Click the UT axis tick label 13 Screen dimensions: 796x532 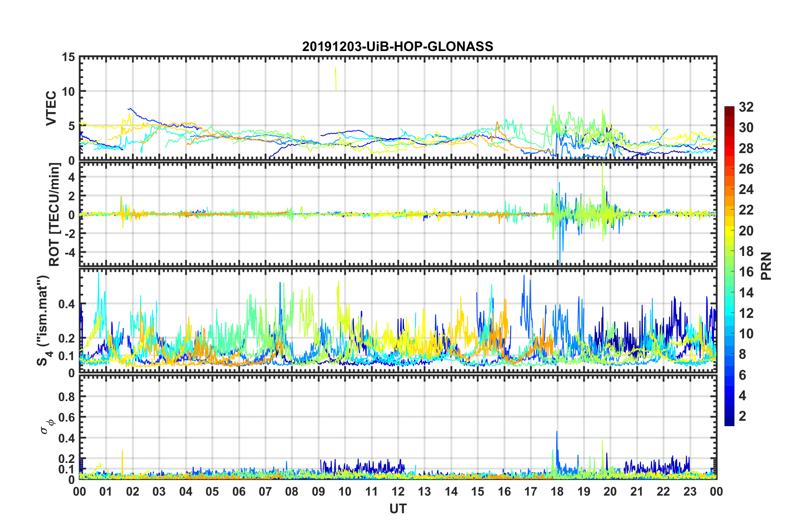(424, 491)
